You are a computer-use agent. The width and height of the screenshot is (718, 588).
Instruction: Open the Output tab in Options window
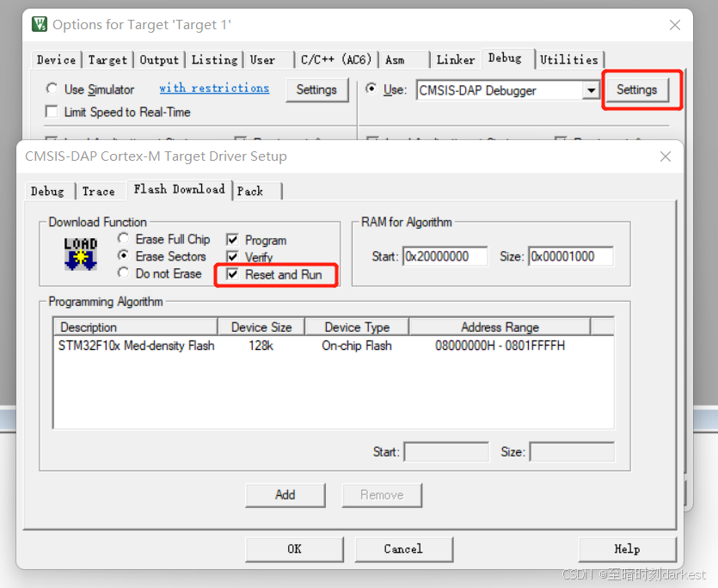click(x=159, y=59)
